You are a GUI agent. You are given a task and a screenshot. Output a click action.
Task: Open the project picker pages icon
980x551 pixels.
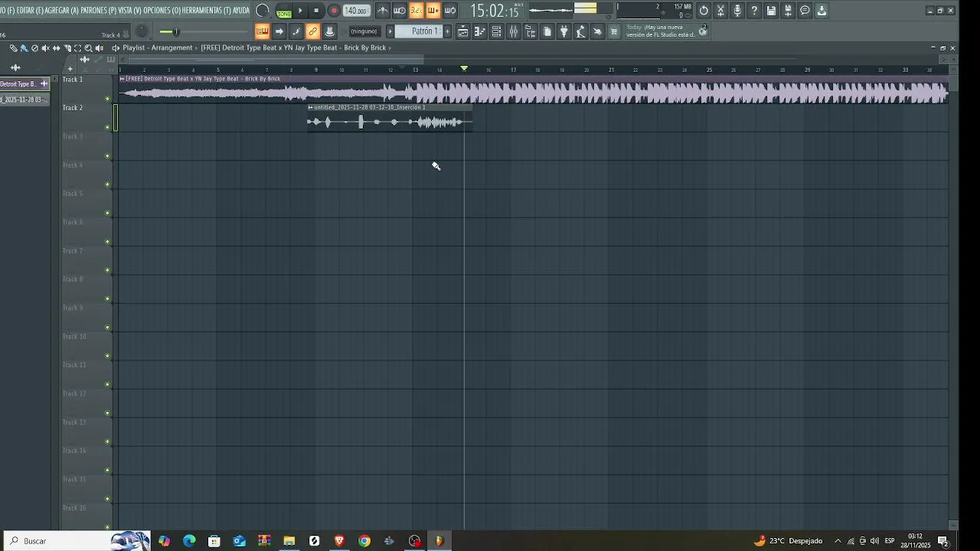pos(547,31)
